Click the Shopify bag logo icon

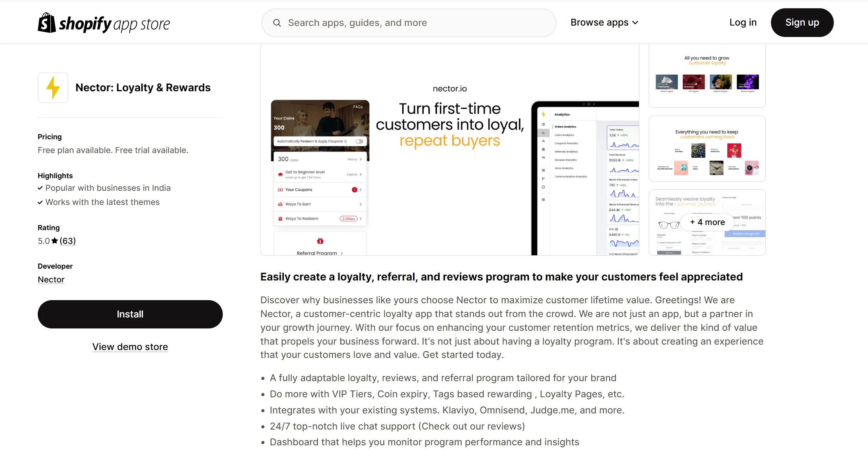[47, 23]
